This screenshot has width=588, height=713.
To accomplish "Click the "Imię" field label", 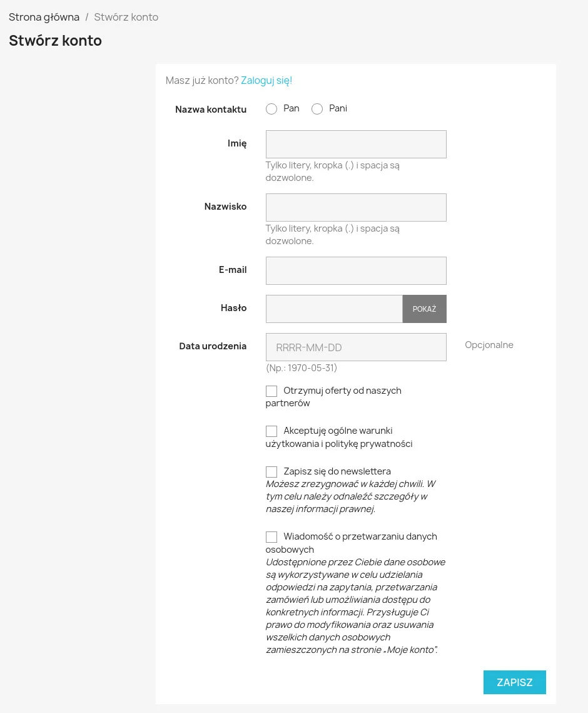I will click(x=237, y=143).
